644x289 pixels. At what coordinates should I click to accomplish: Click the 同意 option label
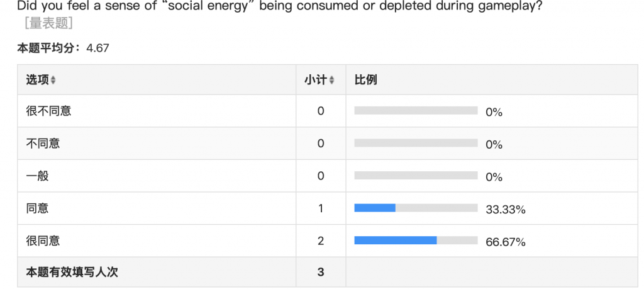click(x=37, y=208)
